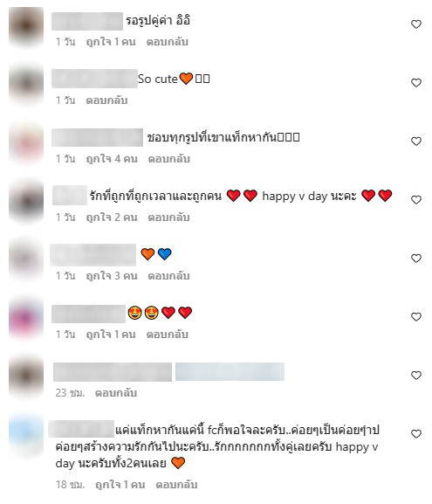Like the 'รอรูปคู่ค่า อิอิ' comment heart
The height and width of the screenshot is (504, 432).
pos(416,24)
